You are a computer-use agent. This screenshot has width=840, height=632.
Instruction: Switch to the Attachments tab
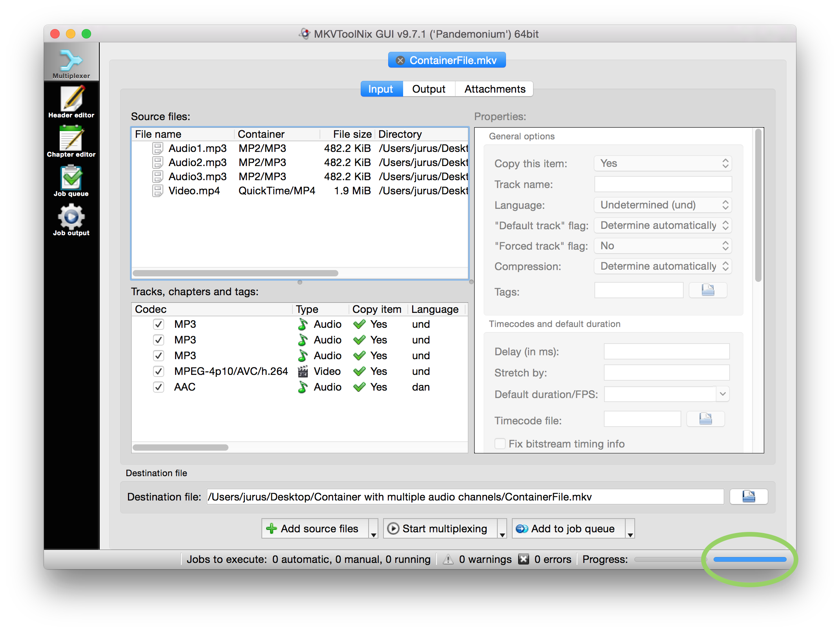tap(495, 89)
